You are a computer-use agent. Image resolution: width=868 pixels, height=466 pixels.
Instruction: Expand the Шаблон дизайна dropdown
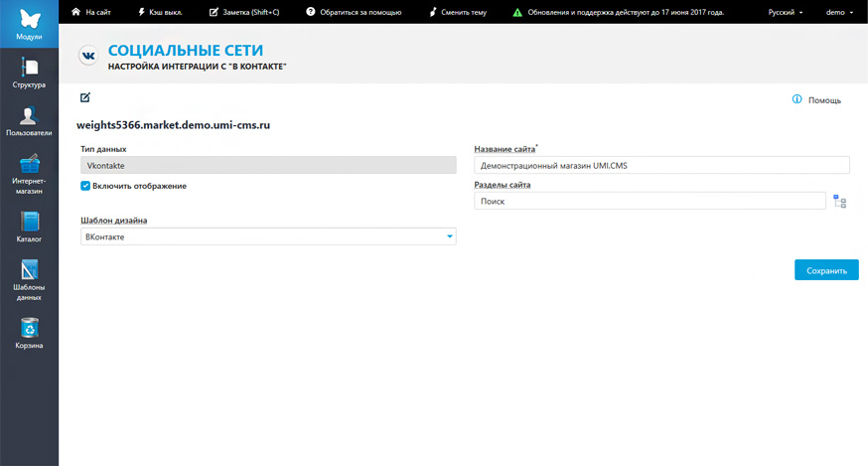pos(268,236)
